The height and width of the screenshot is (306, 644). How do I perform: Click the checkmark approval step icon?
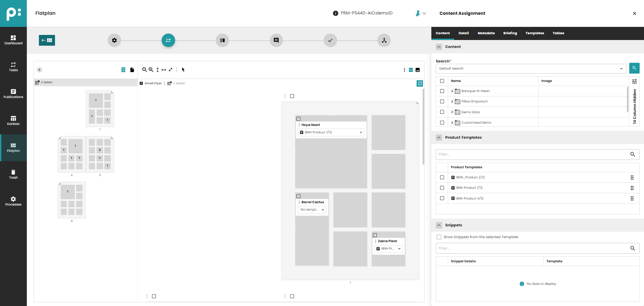point(330,40)
